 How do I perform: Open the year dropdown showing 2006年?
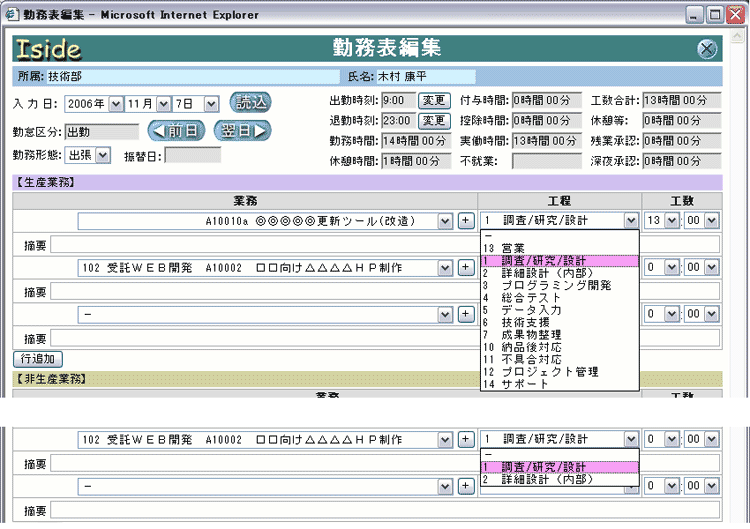click(116, 104)
